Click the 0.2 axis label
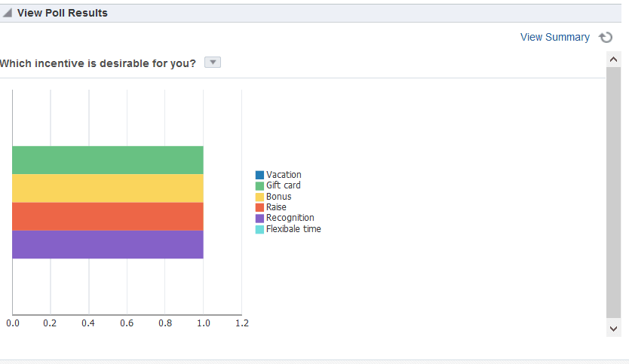Screen dimensions: 629x364 pos(50,323)
